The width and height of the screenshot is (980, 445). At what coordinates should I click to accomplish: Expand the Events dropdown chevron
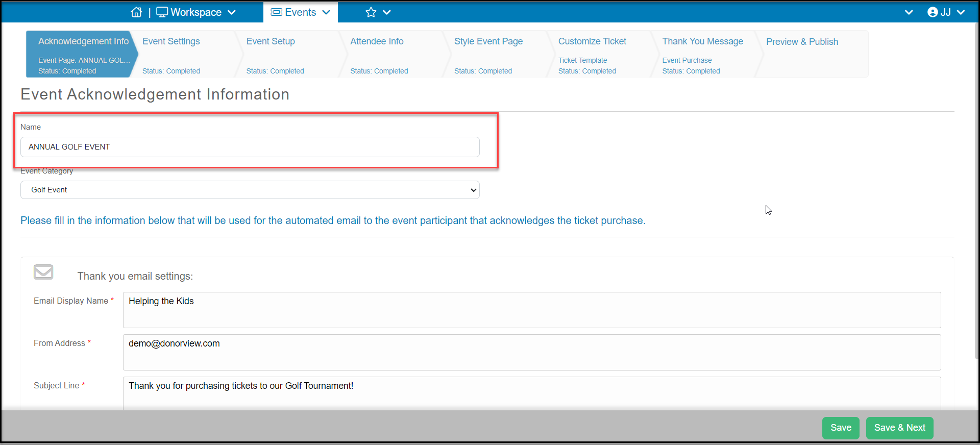pyautogui.click(x=326, y=12)
